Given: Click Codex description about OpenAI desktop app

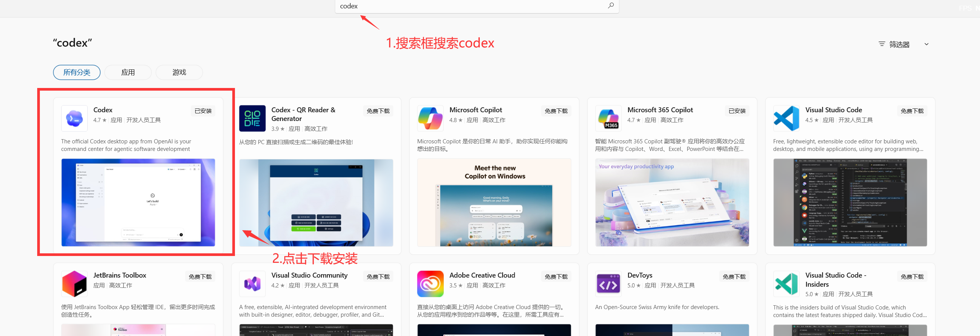Looking at the screenshot, I should [x=126, y=145].
